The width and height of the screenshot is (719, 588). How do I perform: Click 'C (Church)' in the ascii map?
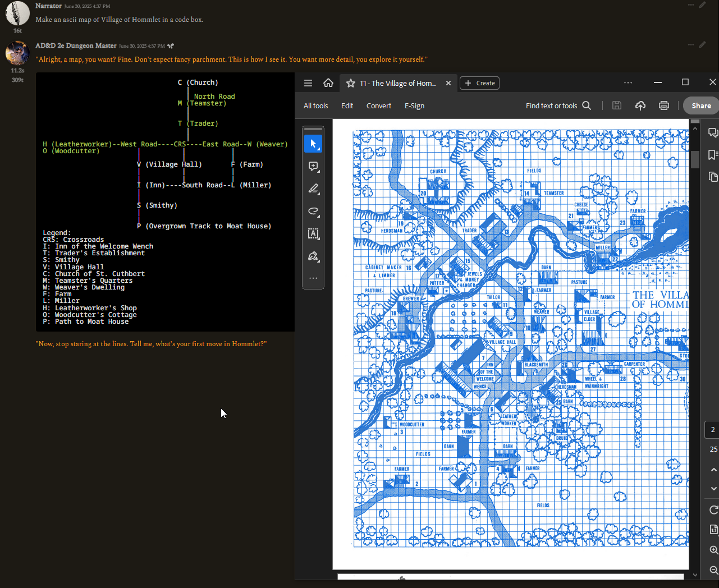(198, 82)
